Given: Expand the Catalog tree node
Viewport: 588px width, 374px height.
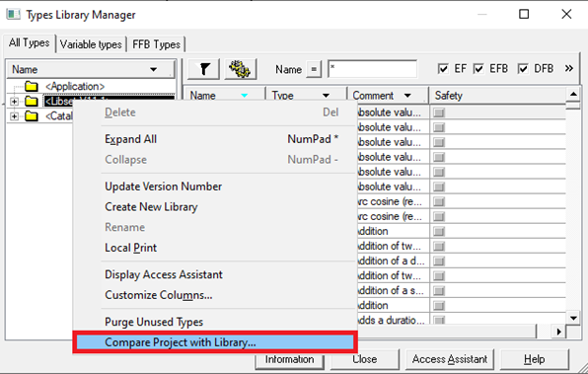Looking at the screenshot, I should pos(14,116).
